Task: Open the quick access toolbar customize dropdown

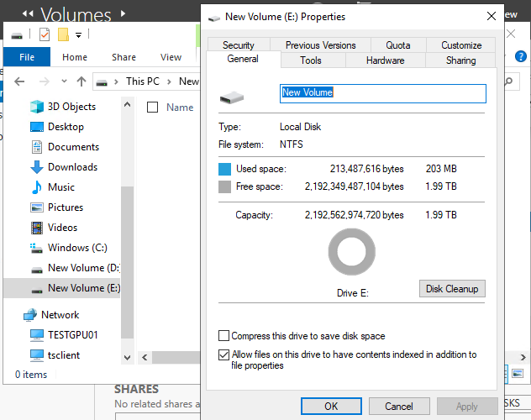Action: click(79, 34)
